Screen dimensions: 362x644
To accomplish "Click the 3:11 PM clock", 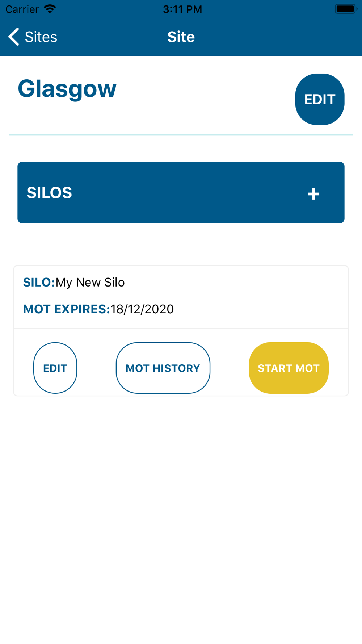I will [182, 9].
